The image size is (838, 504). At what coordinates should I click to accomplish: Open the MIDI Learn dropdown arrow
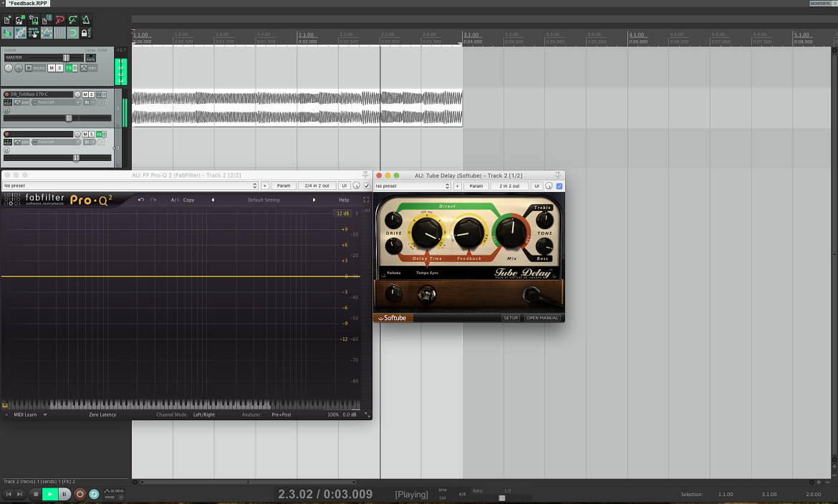point(45,415)
